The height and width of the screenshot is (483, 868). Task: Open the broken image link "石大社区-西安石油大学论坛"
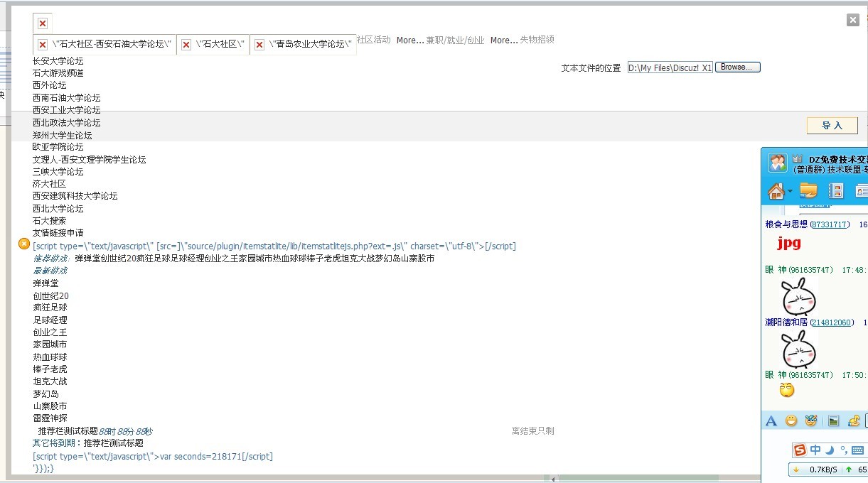[x=105, y=44]
